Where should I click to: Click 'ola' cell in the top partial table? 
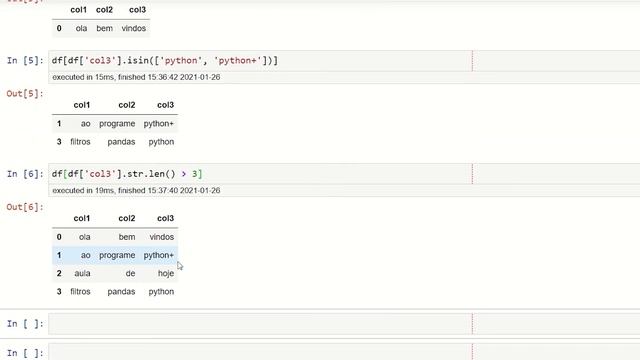coord(81,29)
